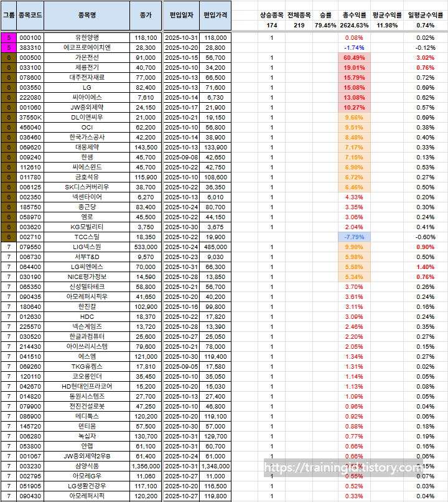Click the 승률 header cell
Image resolution: width=448 pixels, height=502 pixels.
coord(325,15)
